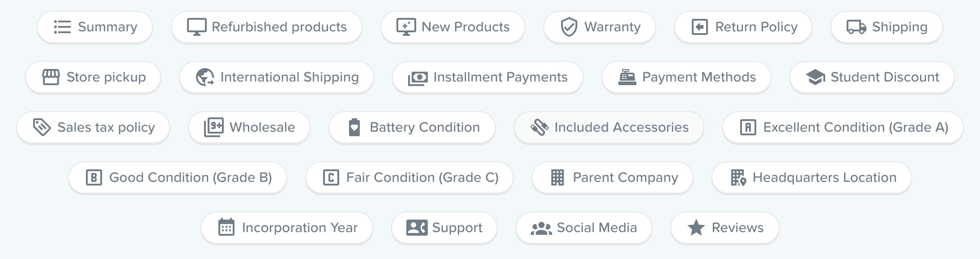Screen dimensions: 980x259
Task: Open the Return Policy chip
Action: tap(743, 27)
